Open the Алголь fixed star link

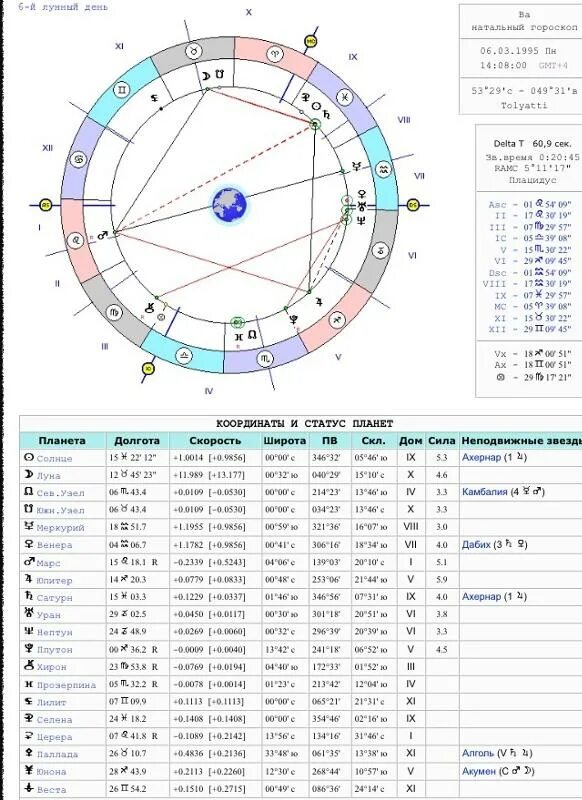478,753
